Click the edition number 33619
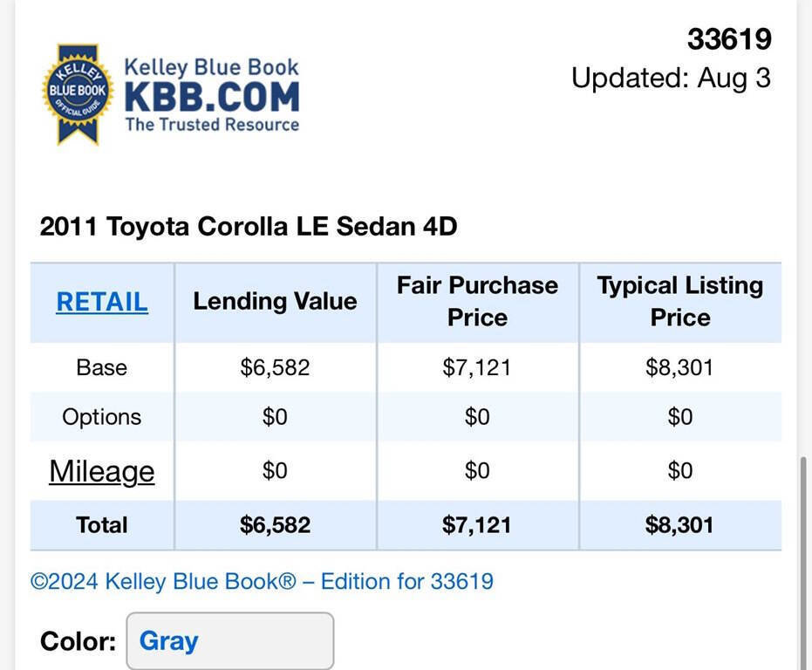Viewport: 812px width, 670px height. (x=729, y=38)
